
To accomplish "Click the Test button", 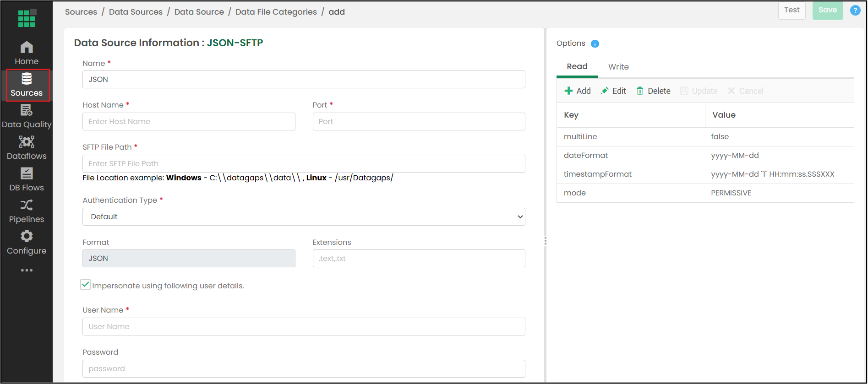I will [792, 10].
